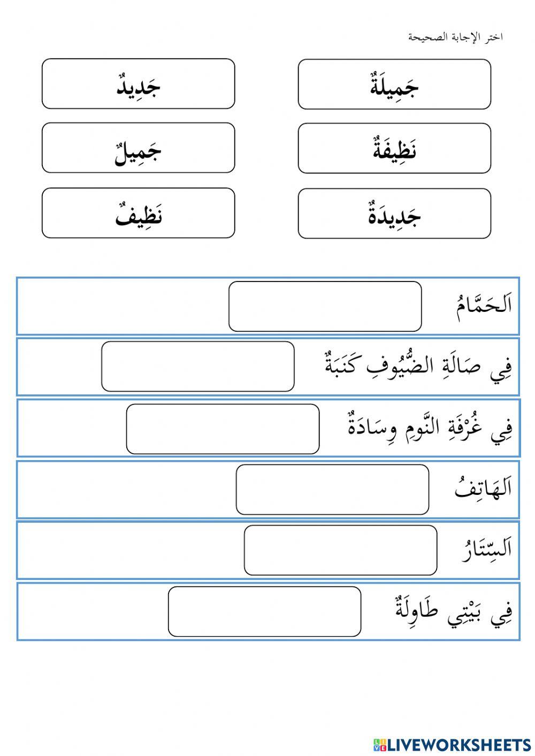
Task: Click the sentence فِي غُرْفَةِ النَّومِ وِسَادَةٌ
Action: coord(430,428)
